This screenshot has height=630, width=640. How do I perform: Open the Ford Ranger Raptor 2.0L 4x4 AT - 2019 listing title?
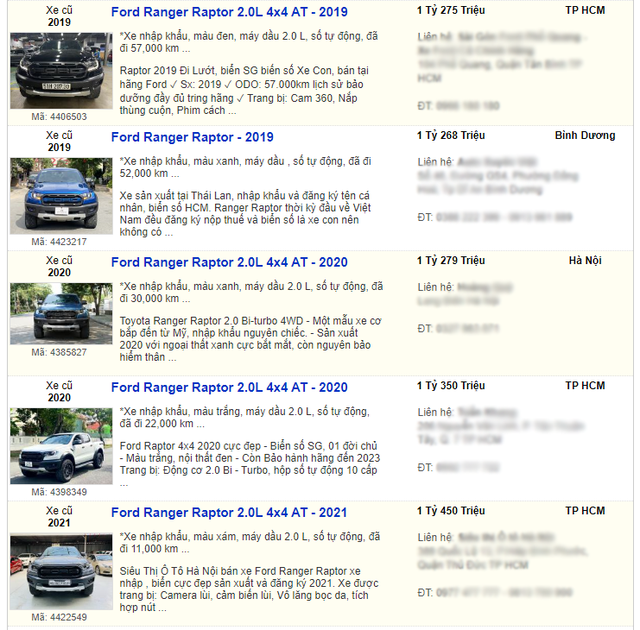click(x=229, y=12)
